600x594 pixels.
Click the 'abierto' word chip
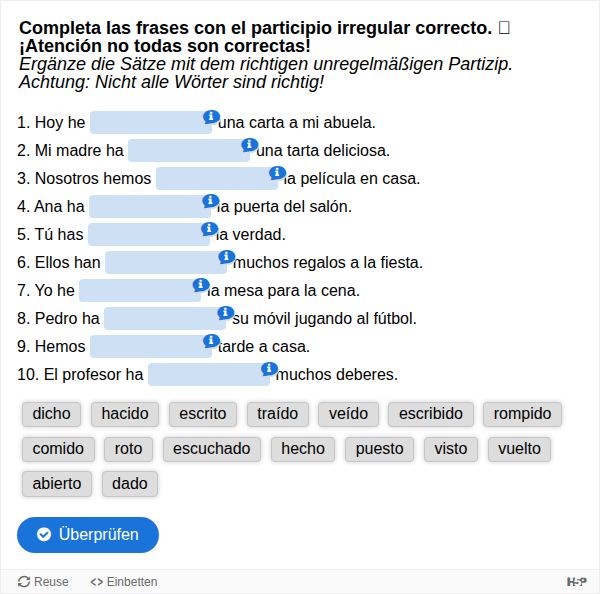click(57, 484)
